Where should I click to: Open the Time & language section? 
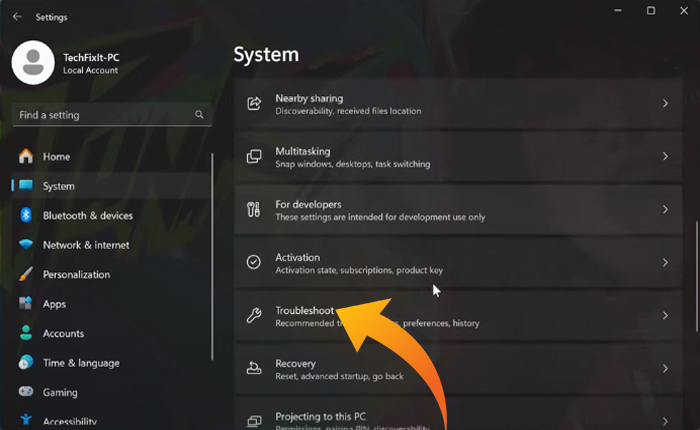[x=80, y=363]
